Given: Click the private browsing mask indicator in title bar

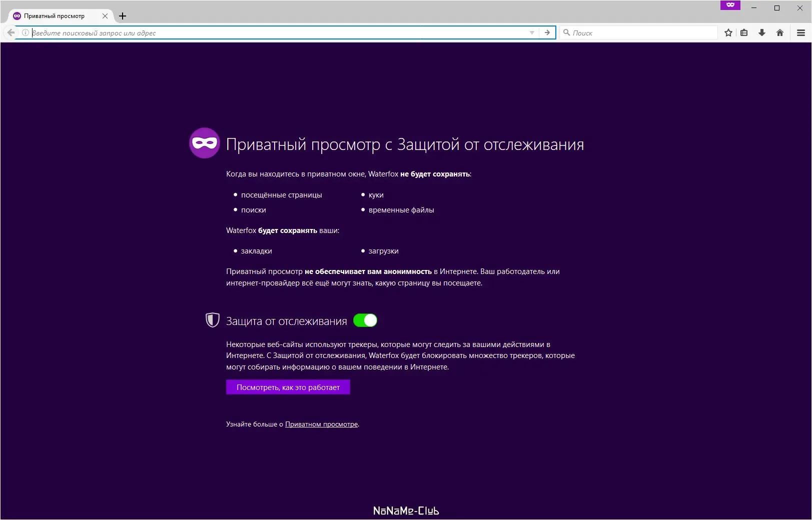Looking at the screenshot, I should coord(730,4).
